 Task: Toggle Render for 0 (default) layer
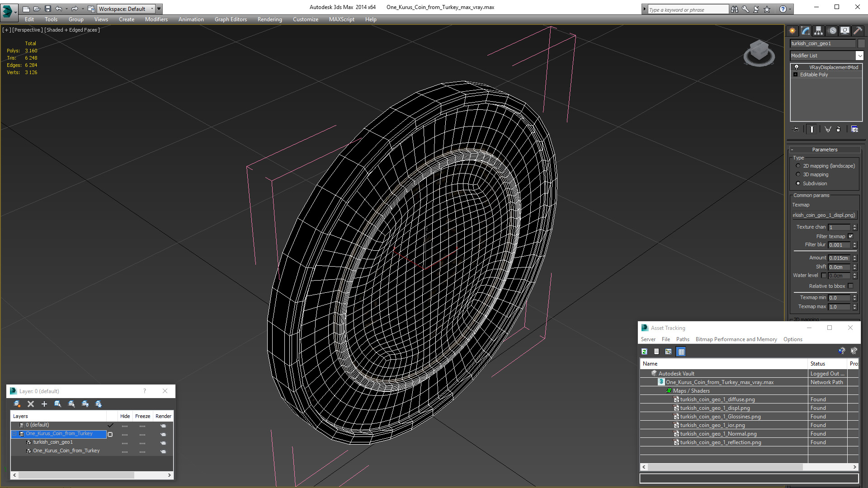[163, 426]
